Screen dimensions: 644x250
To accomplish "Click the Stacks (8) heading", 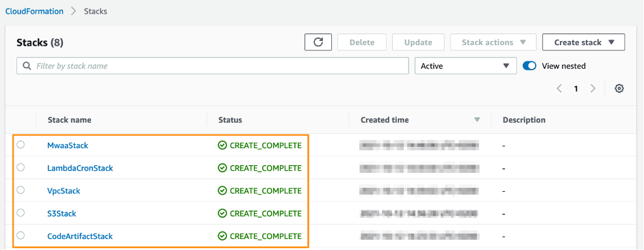I will coord(40,42).
